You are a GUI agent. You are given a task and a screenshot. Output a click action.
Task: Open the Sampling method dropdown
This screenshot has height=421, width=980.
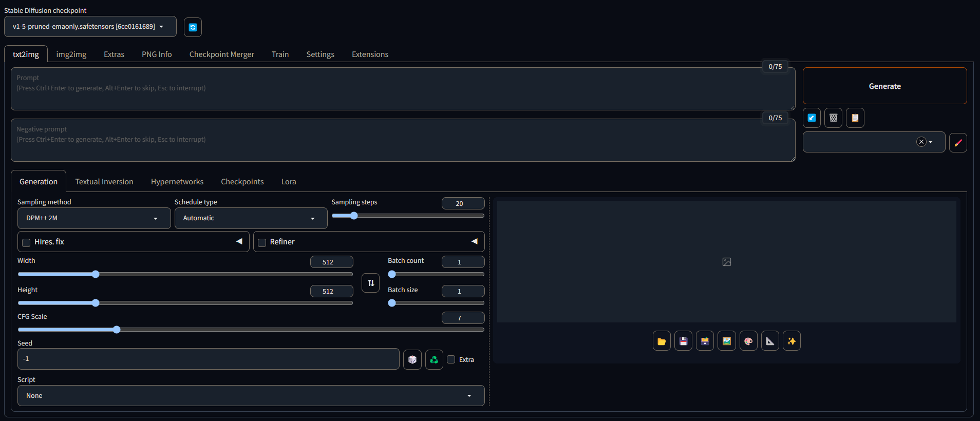coord(94,218)
